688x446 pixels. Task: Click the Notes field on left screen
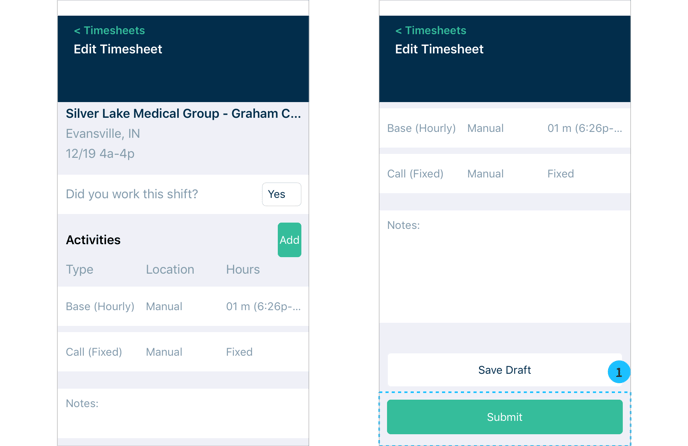(183, 410)
